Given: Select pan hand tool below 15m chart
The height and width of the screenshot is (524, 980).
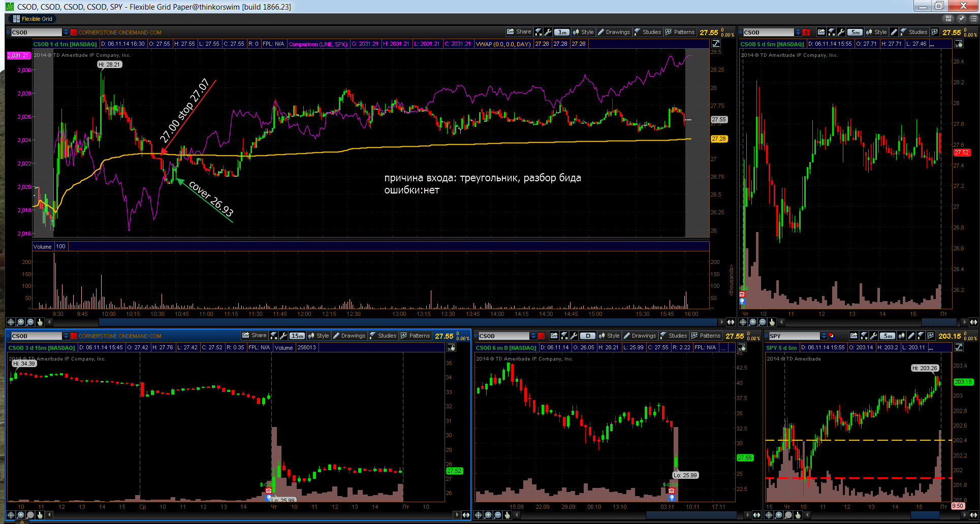Looking at the screenshot, I should tap(40, 515).
